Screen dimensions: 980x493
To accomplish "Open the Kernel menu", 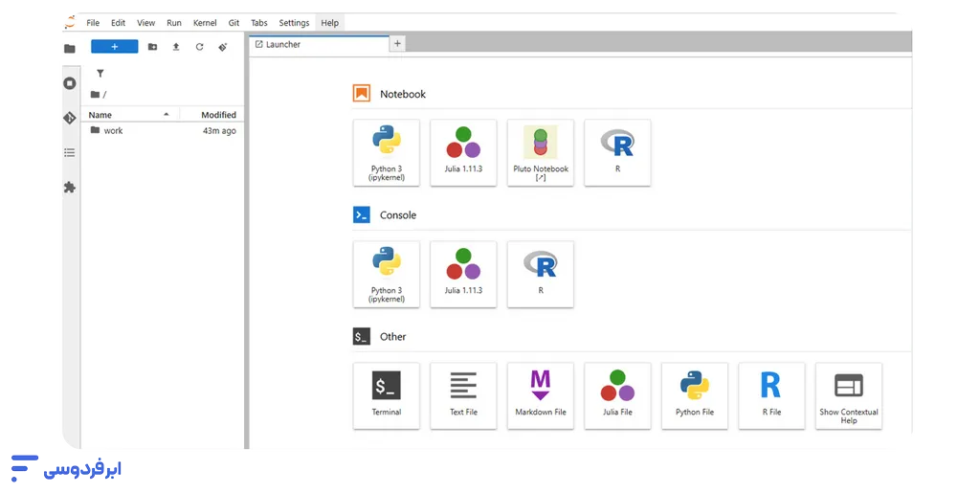I will click(205, 23).
